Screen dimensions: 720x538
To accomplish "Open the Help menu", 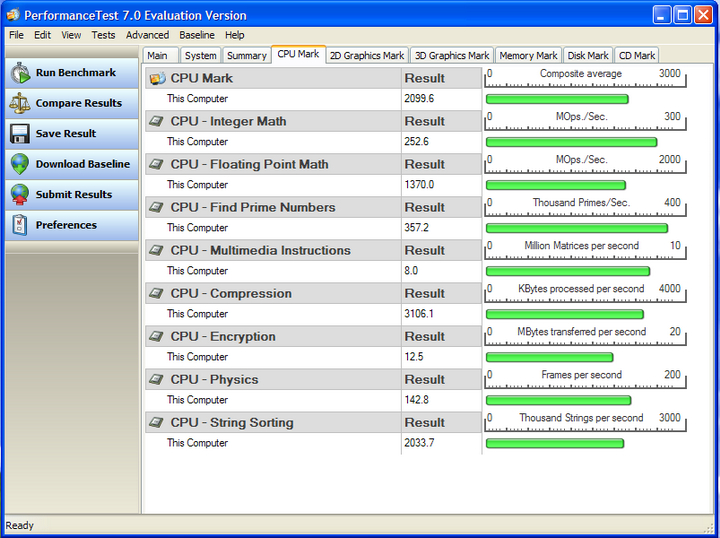I will [x=235, y=35].
